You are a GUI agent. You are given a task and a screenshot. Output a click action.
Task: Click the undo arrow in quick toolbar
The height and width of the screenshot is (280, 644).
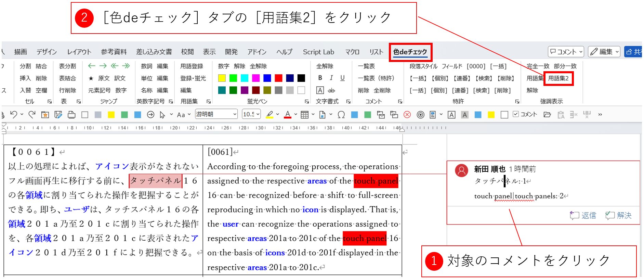[14, 115]
